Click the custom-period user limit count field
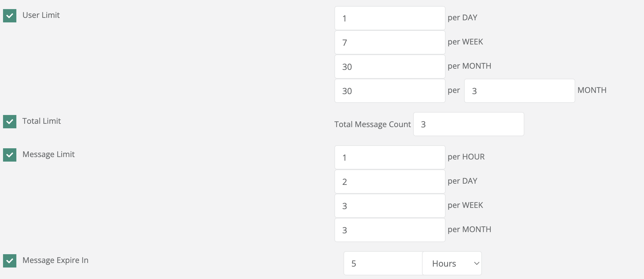Screen dimensions: 644x279 (x=390, y=91)
